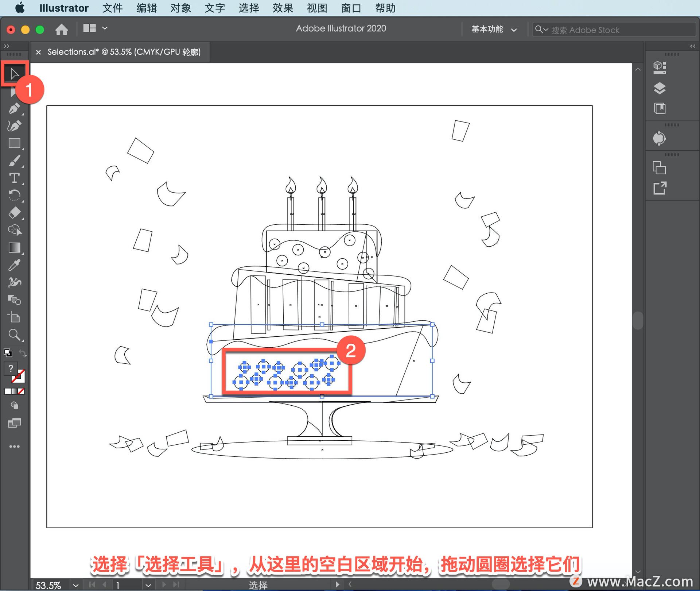Select the Eyedropper tool
This screenshot has height=591, width=700.
(x=14, y=265)
